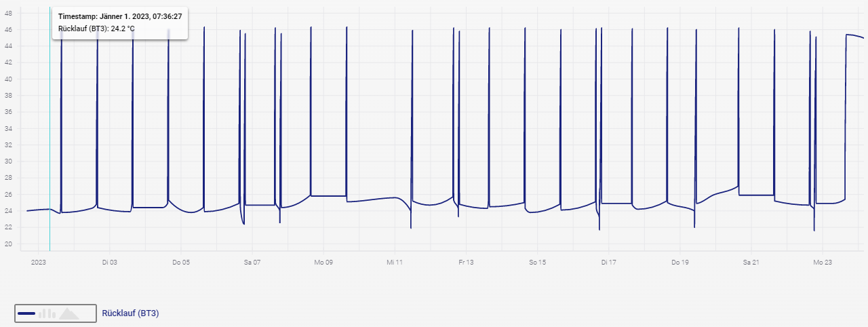Click the 'Do 19' date axis label
Screen dimensions: 868x327
[x=680, y=262]
